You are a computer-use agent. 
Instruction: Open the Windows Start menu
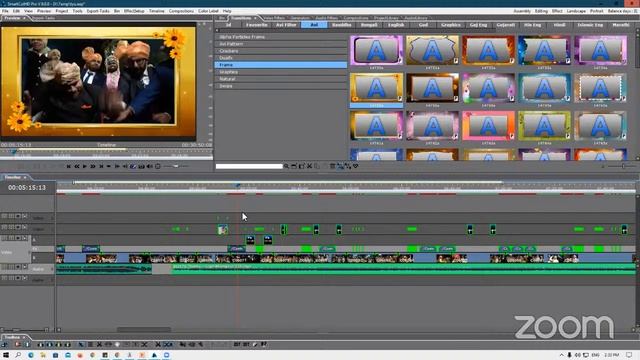pyautogui.click(x=6, y=356)
